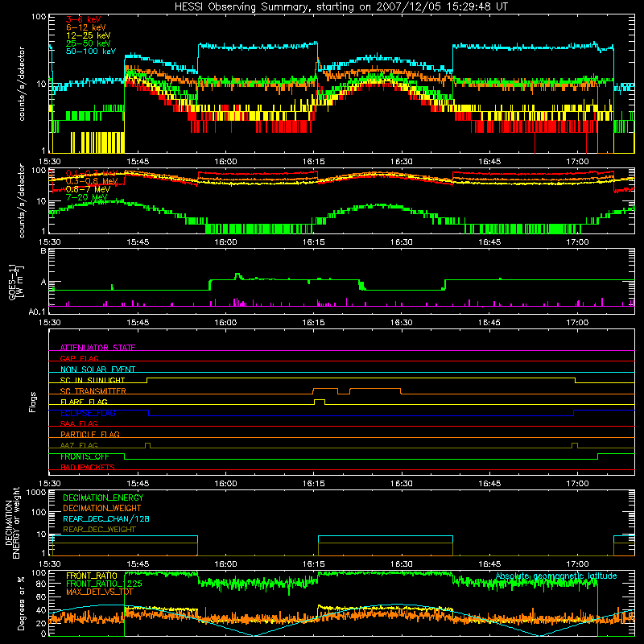Click the PARTICLE_FLAG label
The width and height of the screenshot is (644, 644).
click(90, 434)
